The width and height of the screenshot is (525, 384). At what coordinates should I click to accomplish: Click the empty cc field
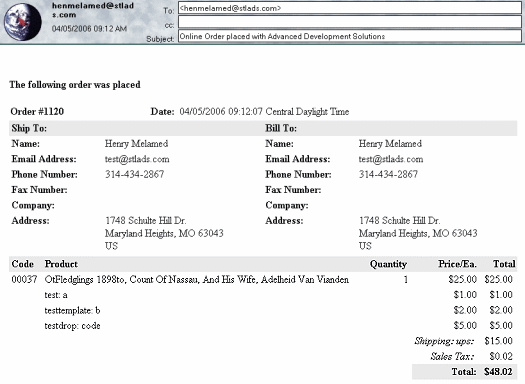tap(350, 22)
